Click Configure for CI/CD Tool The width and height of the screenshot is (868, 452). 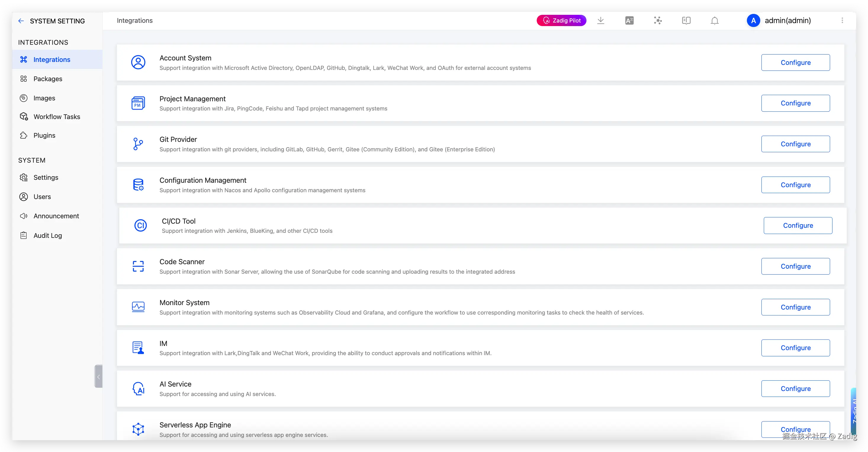coord(798,225)
